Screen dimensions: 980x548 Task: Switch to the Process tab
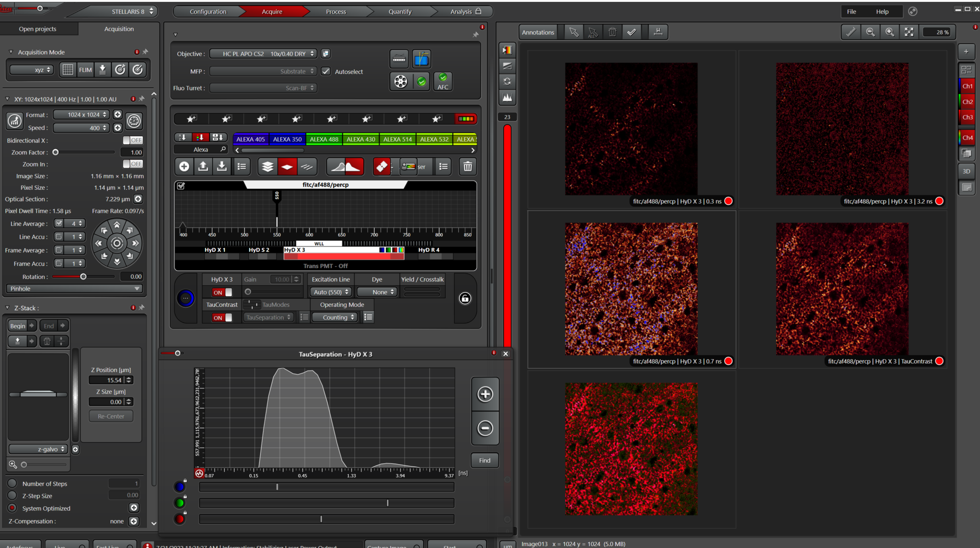pyautogui.click(x=335, y=12)
